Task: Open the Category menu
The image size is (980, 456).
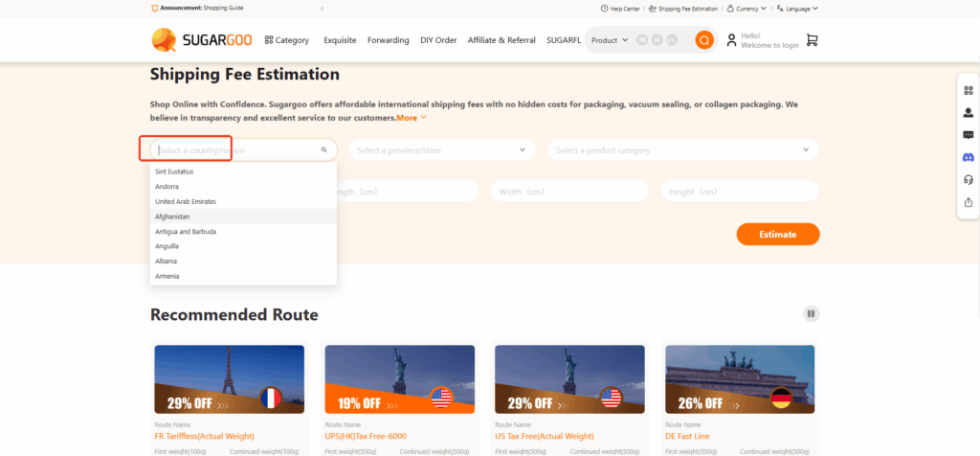Action: point(286,40)
